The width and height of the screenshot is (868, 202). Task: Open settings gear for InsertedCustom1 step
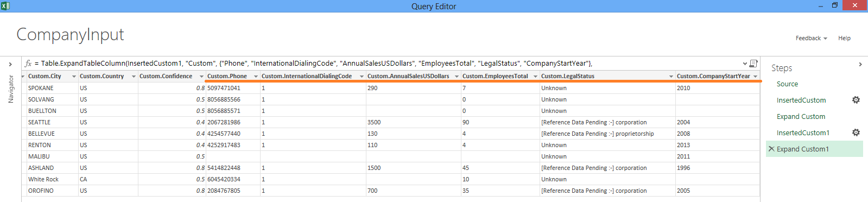click(x=856, y=132)
